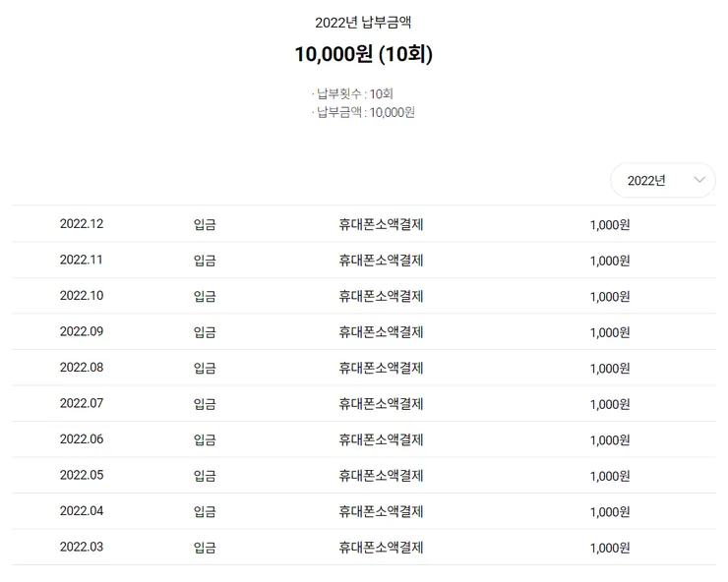Select the 2022.08 row date

(82, 368)
